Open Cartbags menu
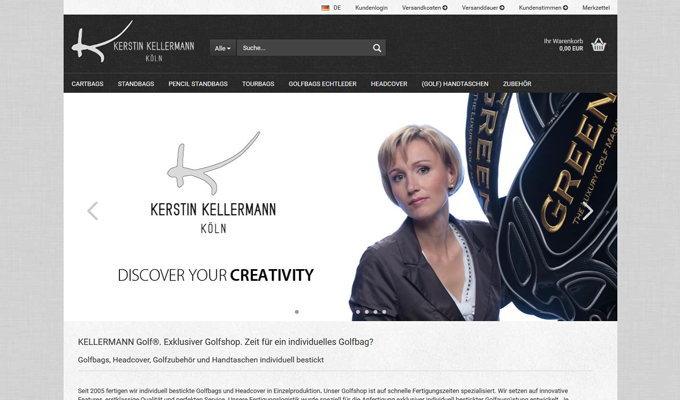Screen dimensions: 680x400 (88, 84)
